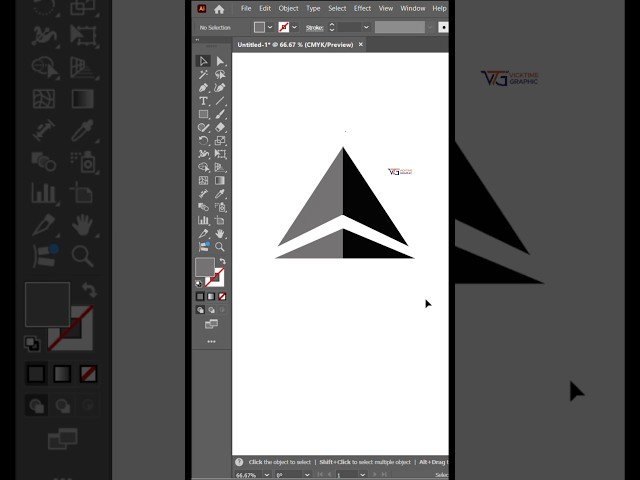Select the Shape Builder tool
Viewport: 640px width, 480px height.
click(203, 167)
